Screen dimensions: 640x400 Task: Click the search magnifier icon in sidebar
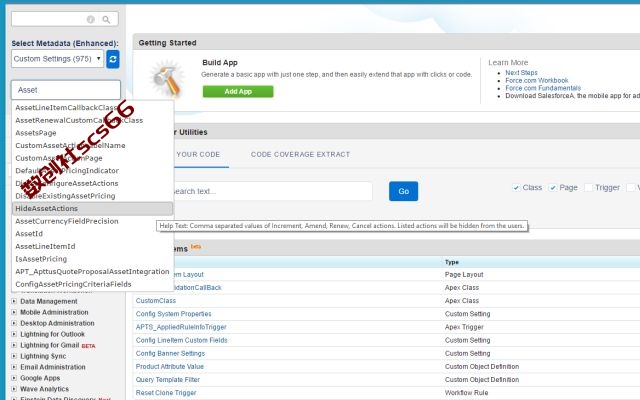coord(106,20)
